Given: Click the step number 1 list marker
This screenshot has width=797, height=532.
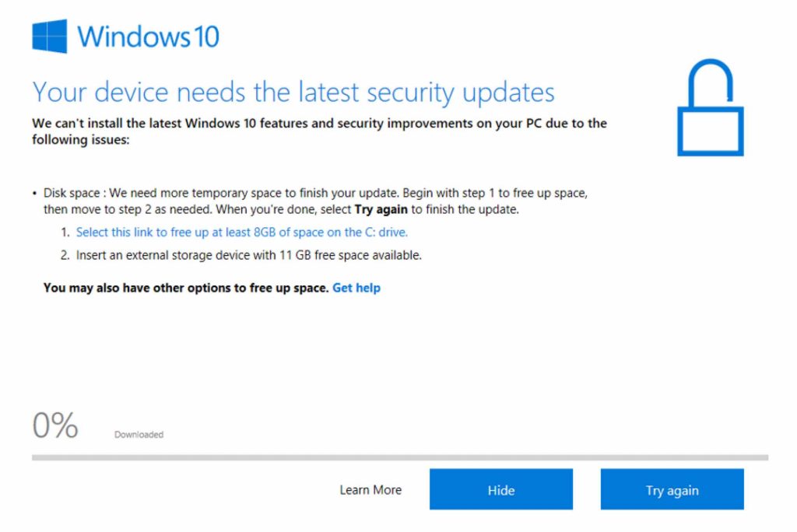Looking at the screenshot, I should pos(65,232).
